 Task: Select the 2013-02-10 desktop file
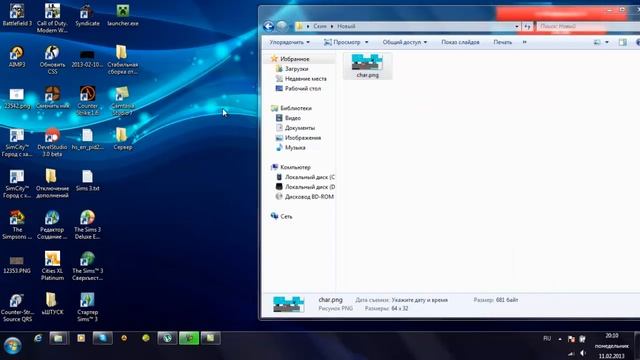click(x=87, y=58)
